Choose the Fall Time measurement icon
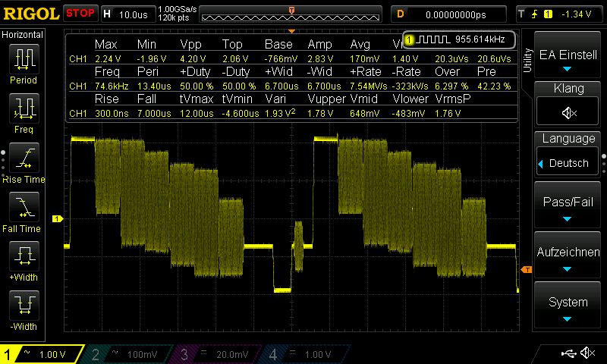This screenshot has height=364, width=607. [24, 210]
